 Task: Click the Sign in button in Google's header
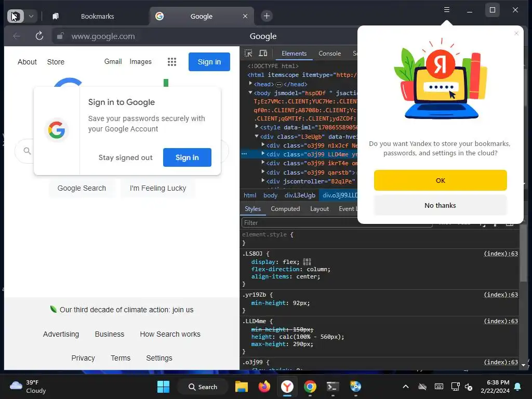[209, 62]
